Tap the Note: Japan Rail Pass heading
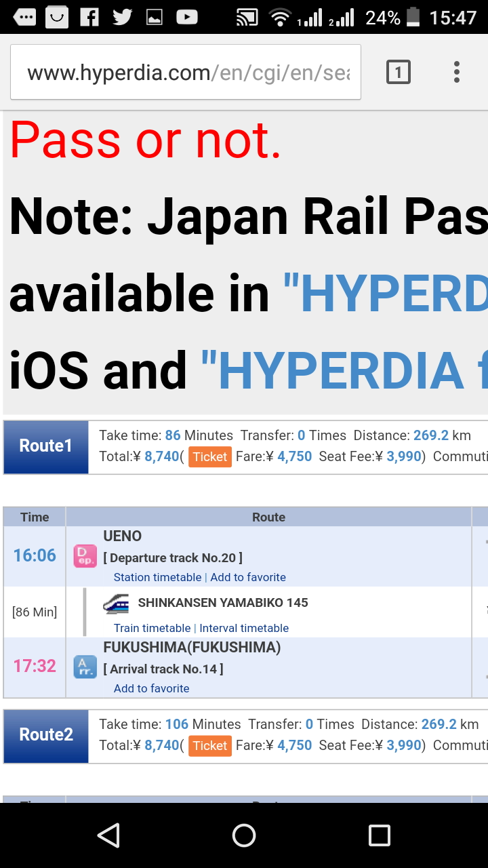 [248, 216]
